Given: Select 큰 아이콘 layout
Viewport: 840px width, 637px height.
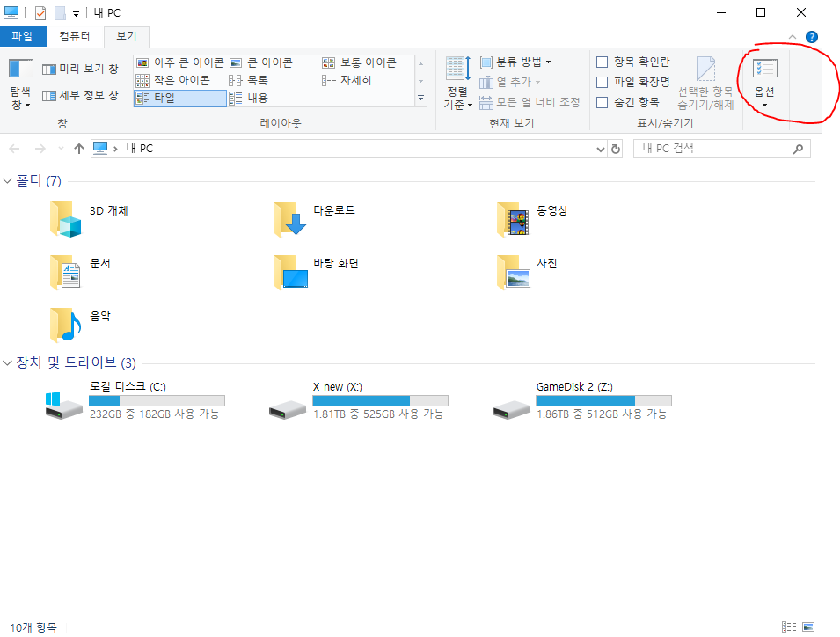Looking at the screenshot, I should 261,62.
